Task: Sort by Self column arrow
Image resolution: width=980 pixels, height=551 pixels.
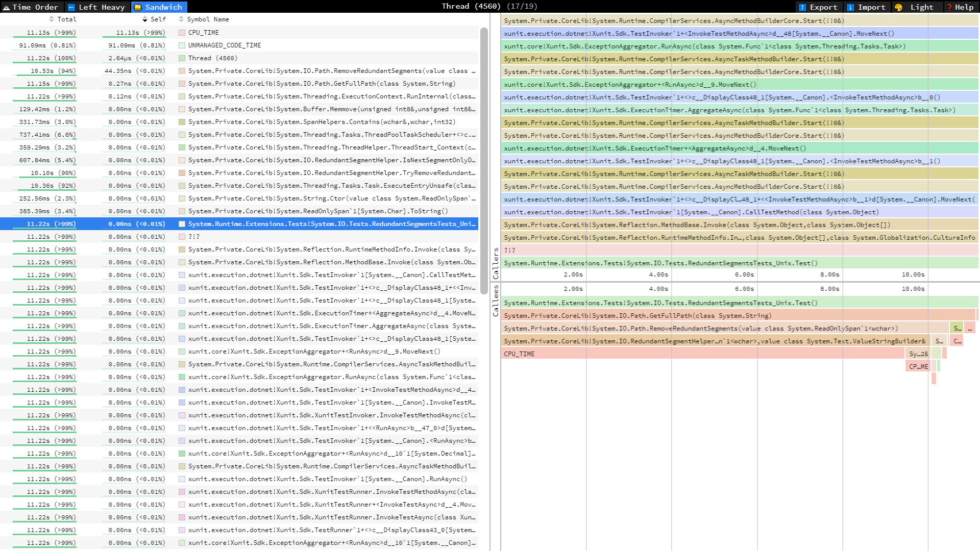Action: (145, 19)
